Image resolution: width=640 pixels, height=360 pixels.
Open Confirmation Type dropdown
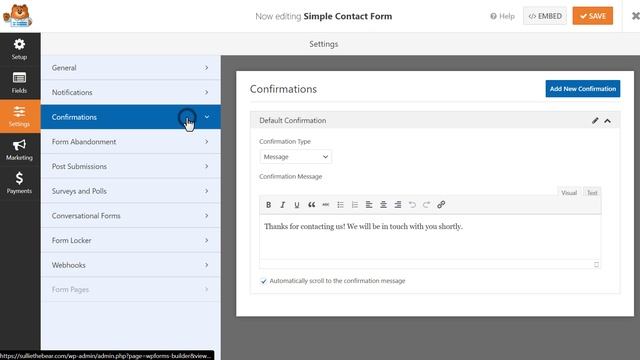(x=296, y=157)
